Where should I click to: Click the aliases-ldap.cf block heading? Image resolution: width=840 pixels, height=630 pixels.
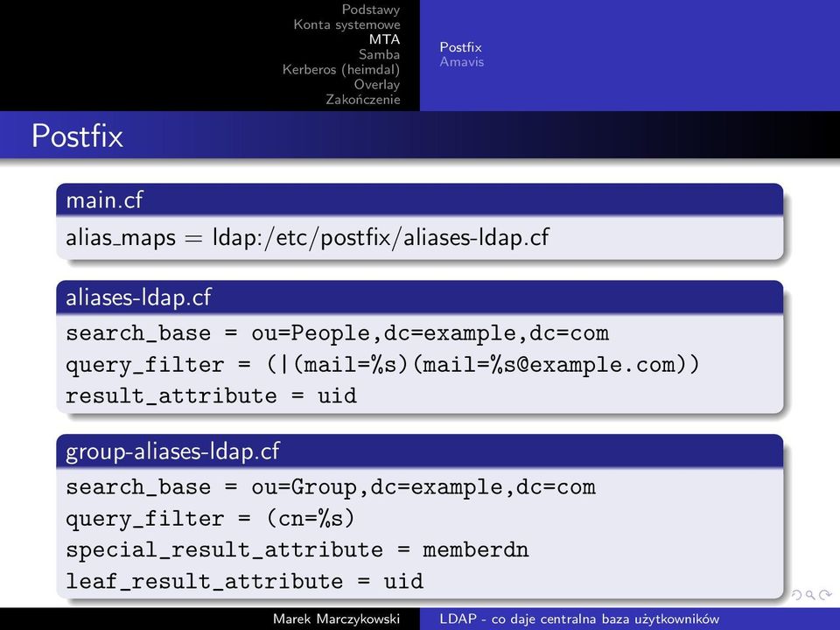pos(139,297)
